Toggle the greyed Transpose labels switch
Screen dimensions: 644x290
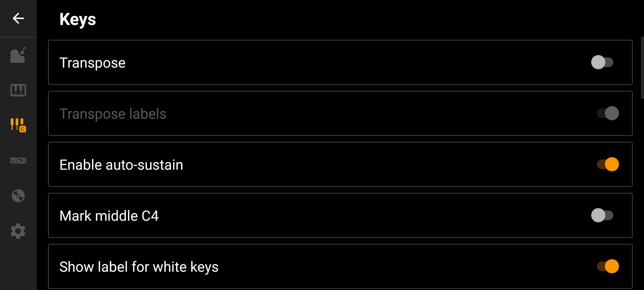[608, 113]
